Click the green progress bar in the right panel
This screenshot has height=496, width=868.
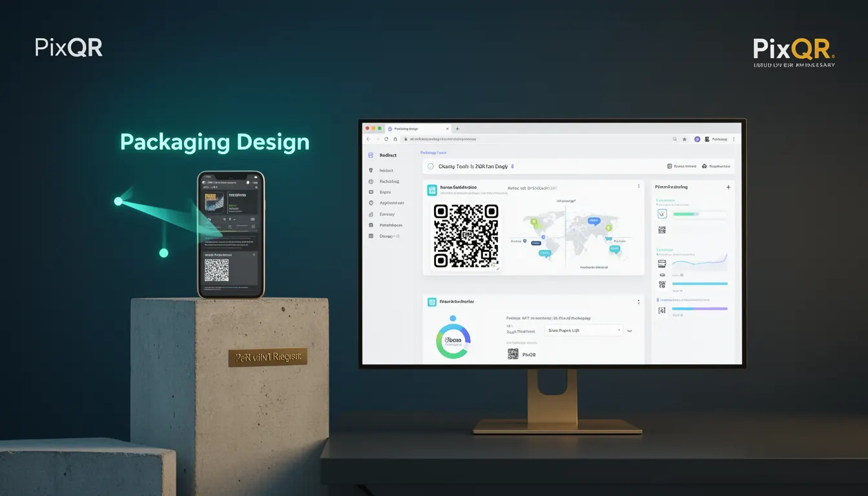686,214
